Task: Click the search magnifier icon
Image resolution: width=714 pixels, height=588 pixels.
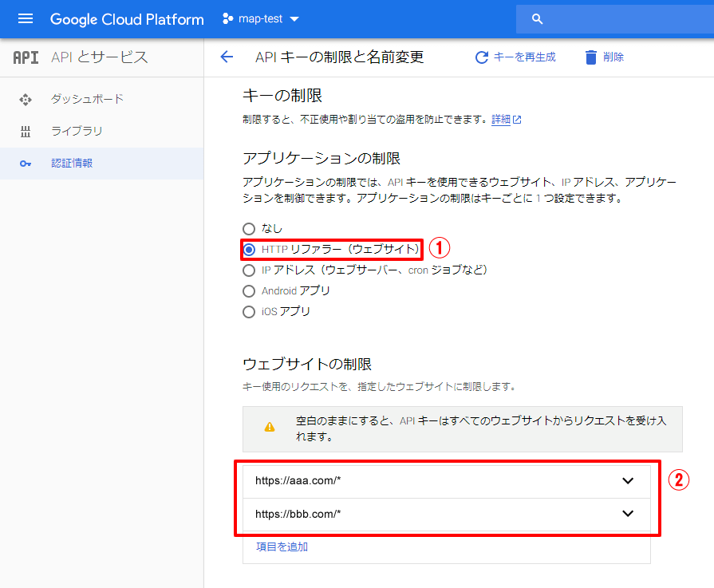Action: (538, 19)
